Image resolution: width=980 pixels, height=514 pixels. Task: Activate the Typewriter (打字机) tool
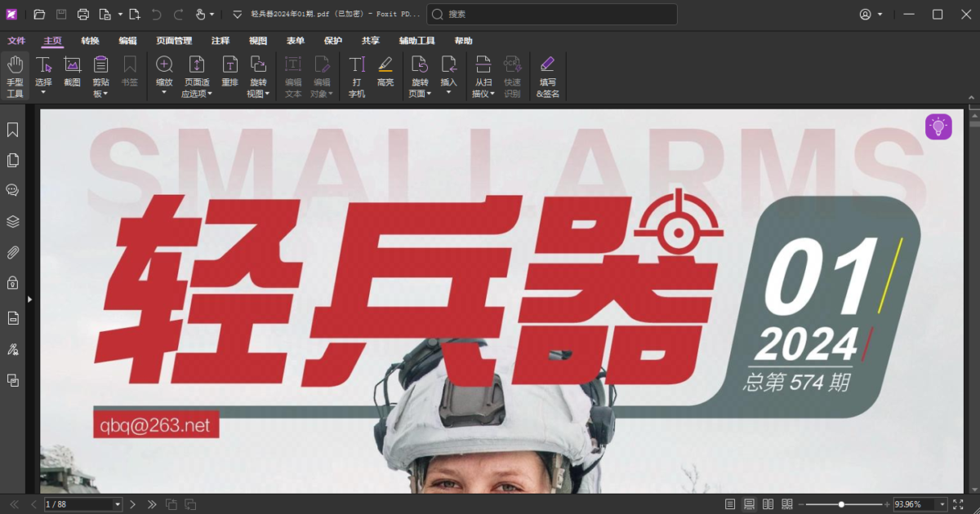(357, 72)
